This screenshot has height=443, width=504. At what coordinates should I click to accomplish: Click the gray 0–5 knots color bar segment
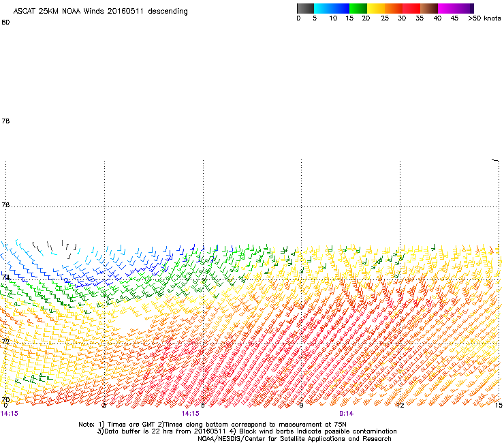tap(305, 8)
